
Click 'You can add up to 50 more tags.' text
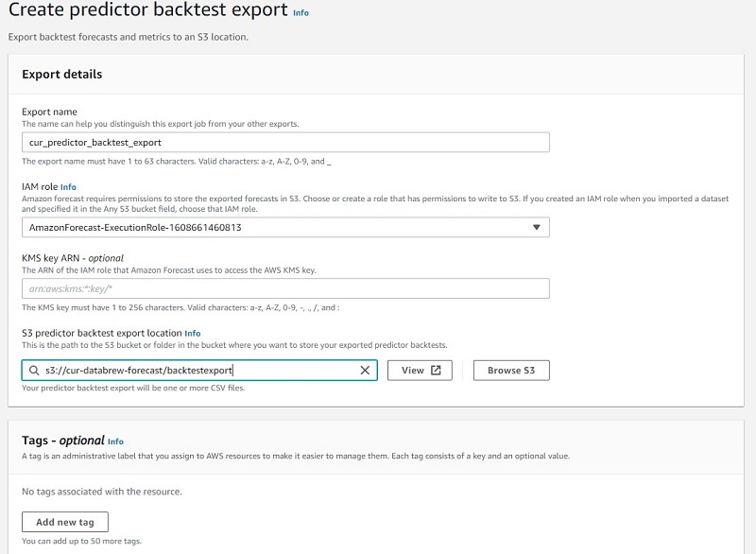tap(81, 541)
